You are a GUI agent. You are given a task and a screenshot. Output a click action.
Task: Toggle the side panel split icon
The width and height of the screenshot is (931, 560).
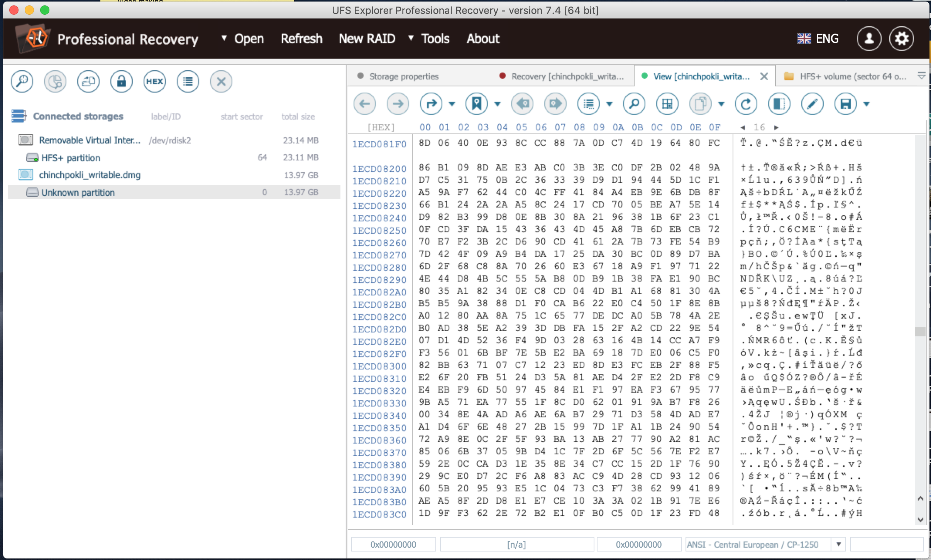pyautogui.click(x=779, y=104)
